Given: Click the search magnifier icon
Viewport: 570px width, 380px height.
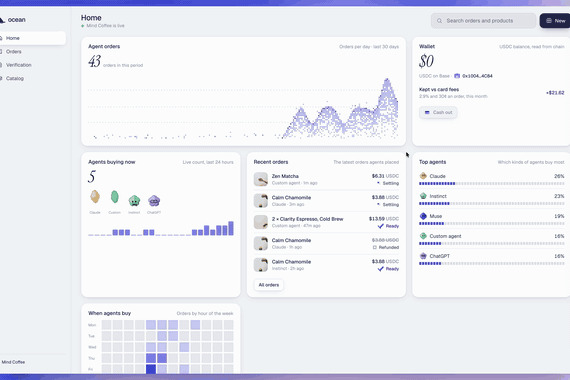Looking at the screenshot, I should click(439, 21).
